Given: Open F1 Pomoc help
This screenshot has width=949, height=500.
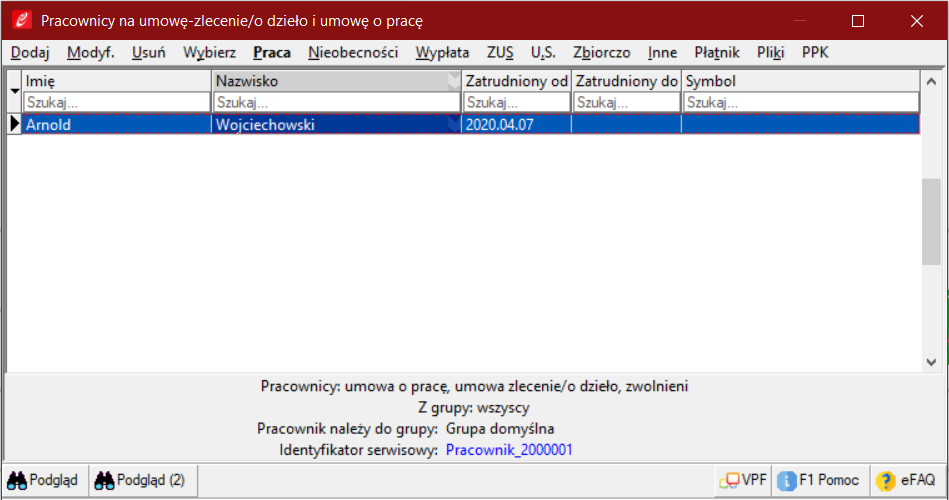Looking at the screenshot, I should point(819,480).
